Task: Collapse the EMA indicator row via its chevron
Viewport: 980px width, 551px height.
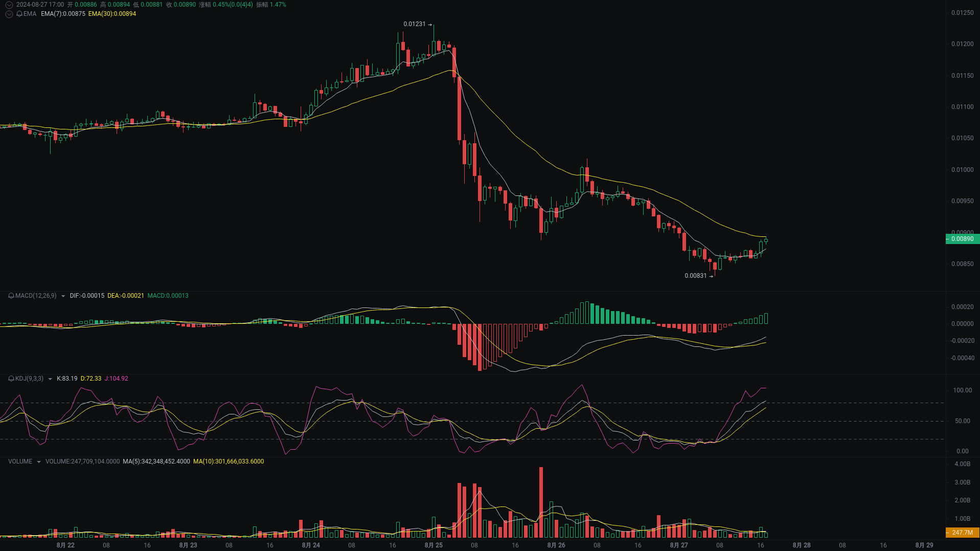Action: click(9, 14)
